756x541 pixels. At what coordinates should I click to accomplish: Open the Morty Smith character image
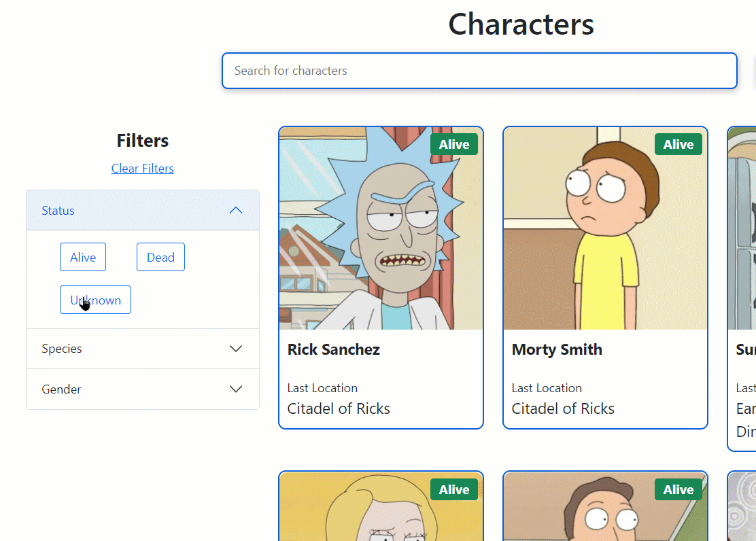coord(605,228)
